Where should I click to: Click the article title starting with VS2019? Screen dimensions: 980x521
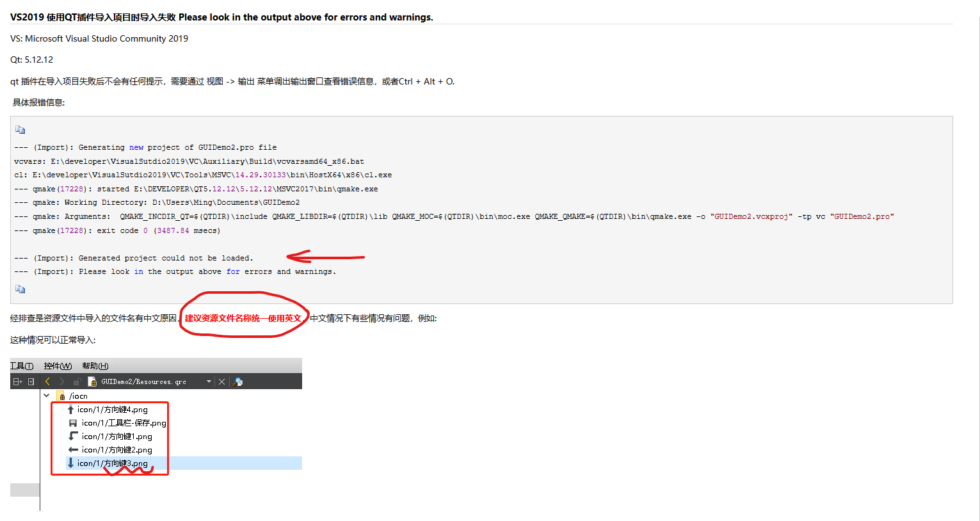click(221, 17)
